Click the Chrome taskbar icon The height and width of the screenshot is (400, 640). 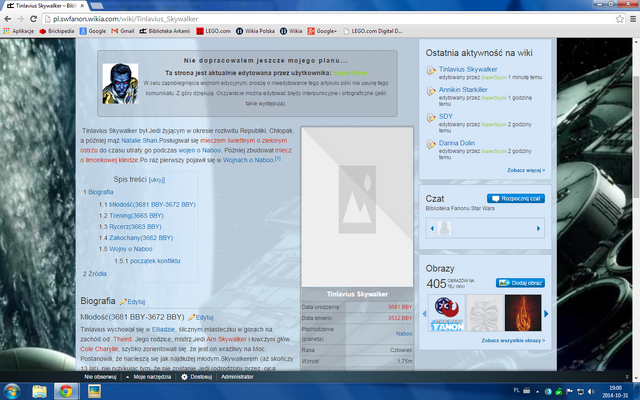tap(65, 391)
